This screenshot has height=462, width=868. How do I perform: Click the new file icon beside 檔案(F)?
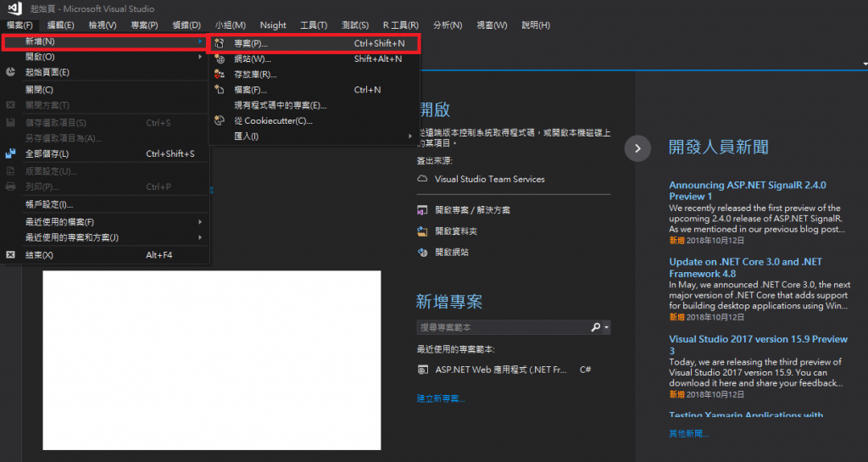point(220,90)
